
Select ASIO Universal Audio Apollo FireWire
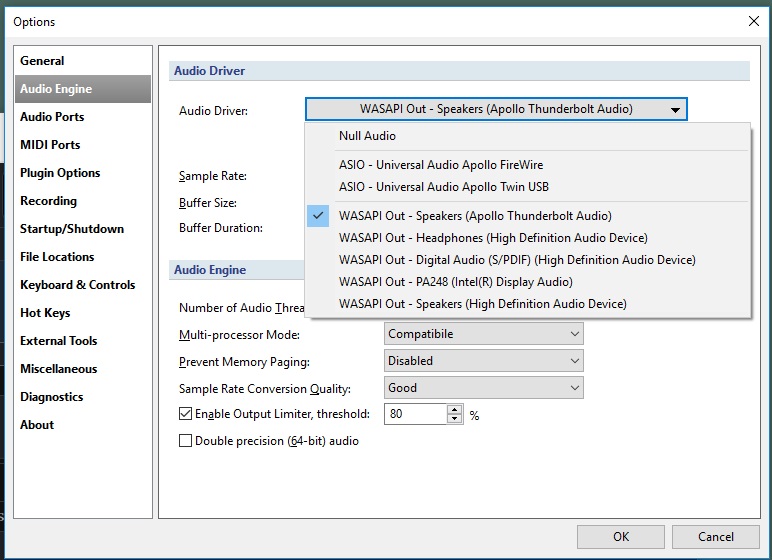coord(528,165)
